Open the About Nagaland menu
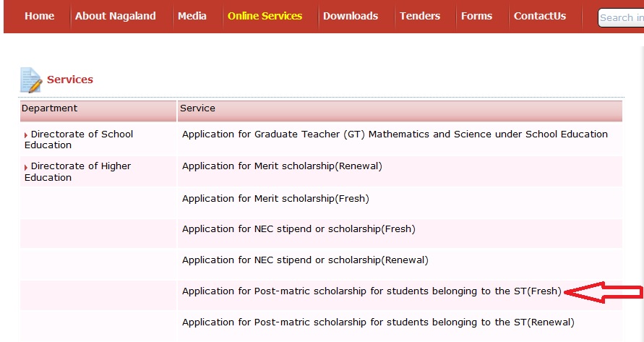This screenshot has width=644, height=342. (x=115, y=16)
